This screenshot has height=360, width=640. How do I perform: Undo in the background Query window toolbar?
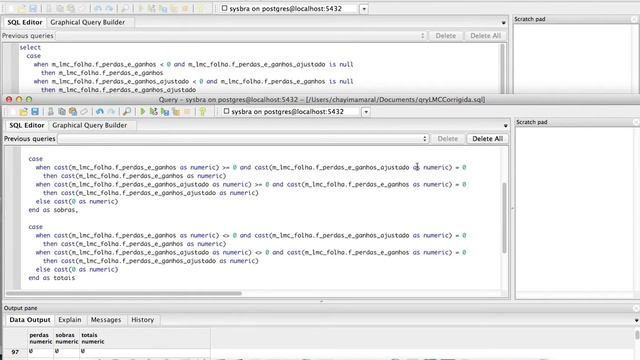[x=98, y=8]
